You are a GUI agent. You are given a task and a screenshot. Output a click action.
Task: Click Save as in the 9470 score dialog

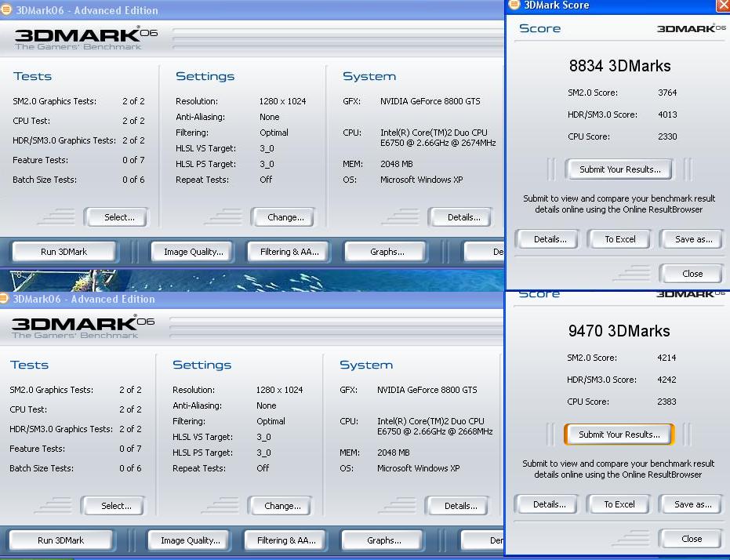pyautogui.click(x=692, y=504)
